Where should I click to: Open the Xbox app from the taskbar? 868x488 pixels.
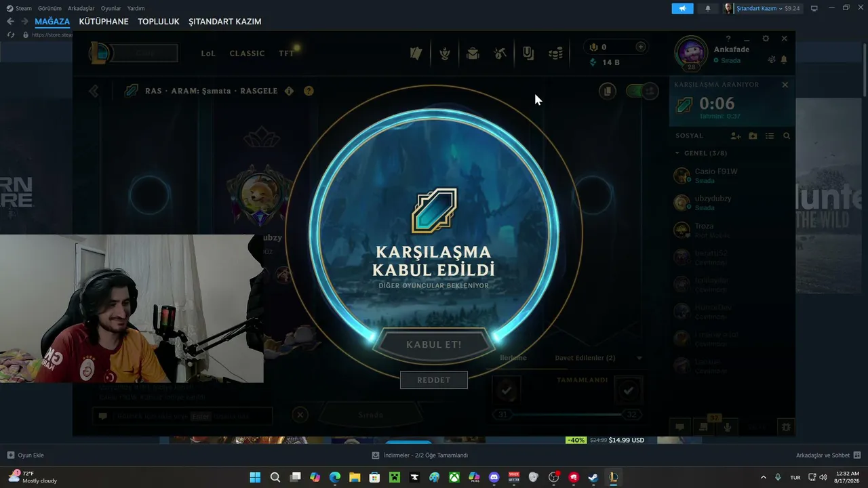point(454,477)
